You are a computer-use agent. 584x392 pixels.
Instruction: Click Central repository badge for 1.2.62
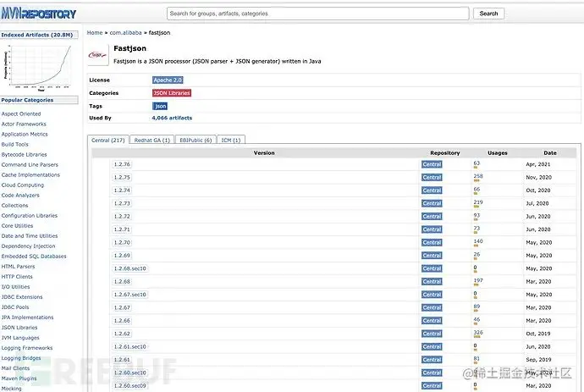coord(432,334)
